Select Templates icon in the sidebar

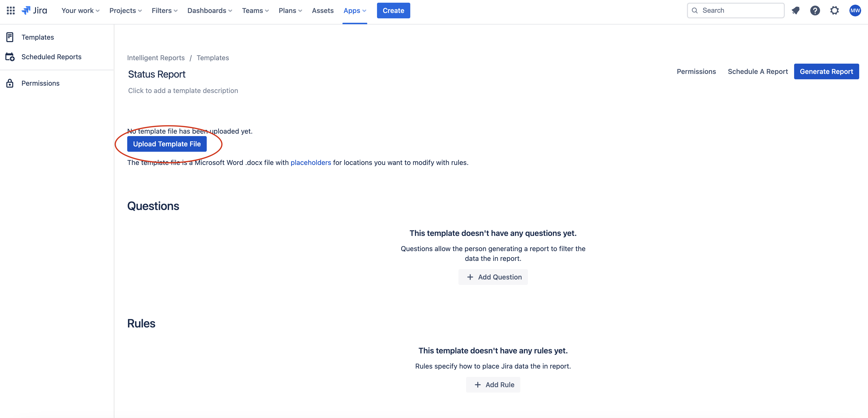click(x=10, y=37)
